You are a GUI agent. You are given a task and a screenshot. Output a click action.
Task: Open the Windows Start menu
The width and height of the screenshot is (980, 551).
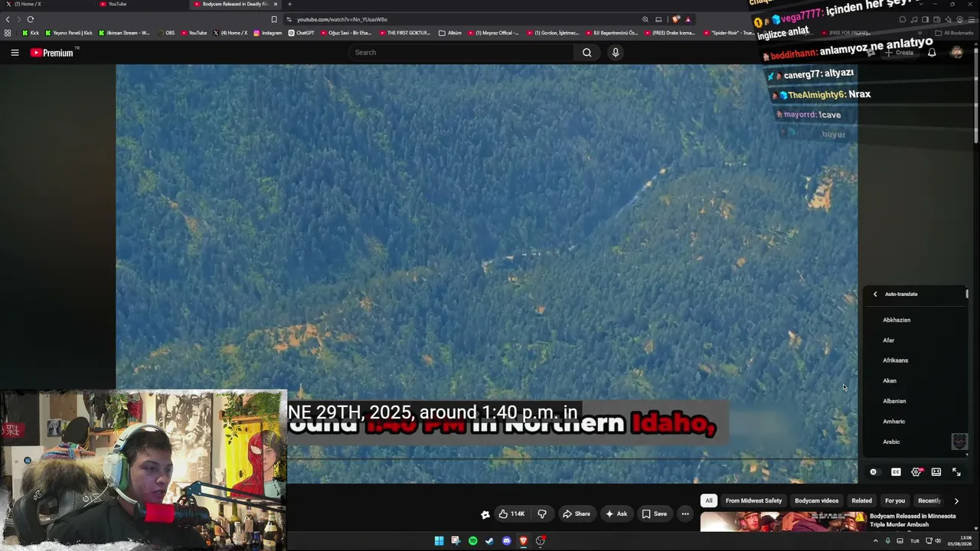point(439,541)
